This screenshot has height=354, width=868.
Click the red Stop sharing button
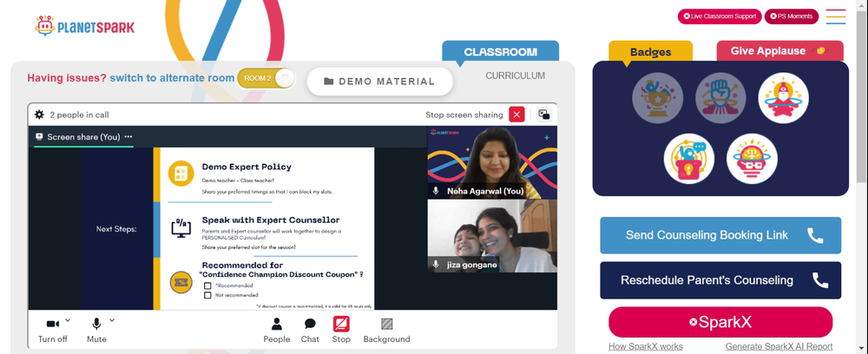tap(341, 331)
